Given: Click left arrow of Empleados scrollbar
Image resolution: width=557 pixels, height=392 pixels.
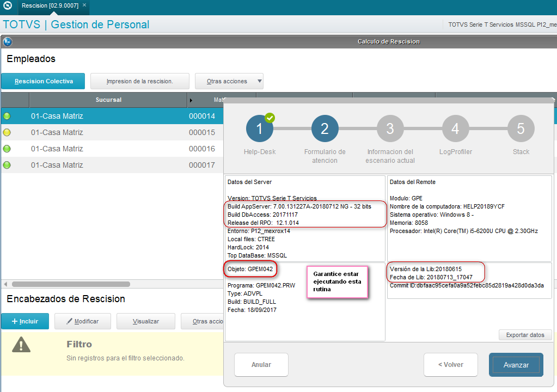Looking at the screenshot, I should [x=5, y=284].
